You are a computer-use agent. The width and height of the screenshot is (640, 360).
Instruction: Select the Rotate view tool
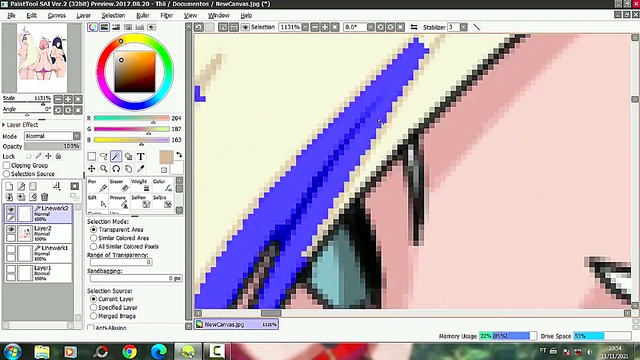116,169
